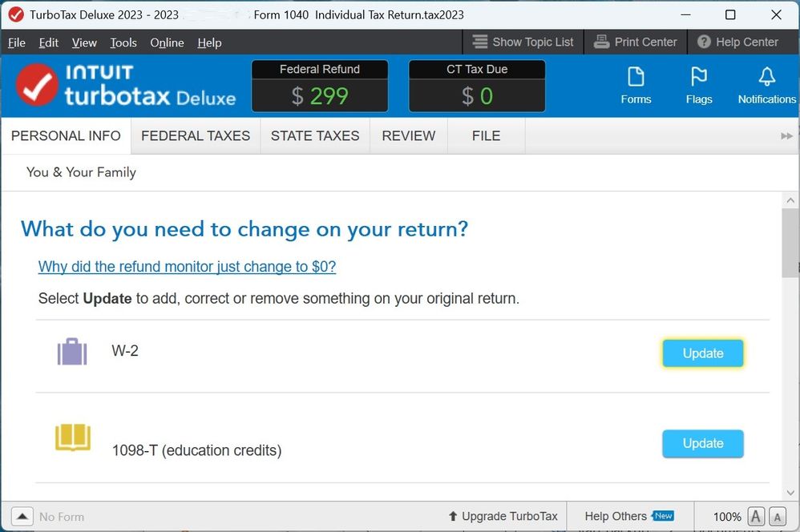
Task: Switch to the STATE TAXES tab
Action: 315,136
